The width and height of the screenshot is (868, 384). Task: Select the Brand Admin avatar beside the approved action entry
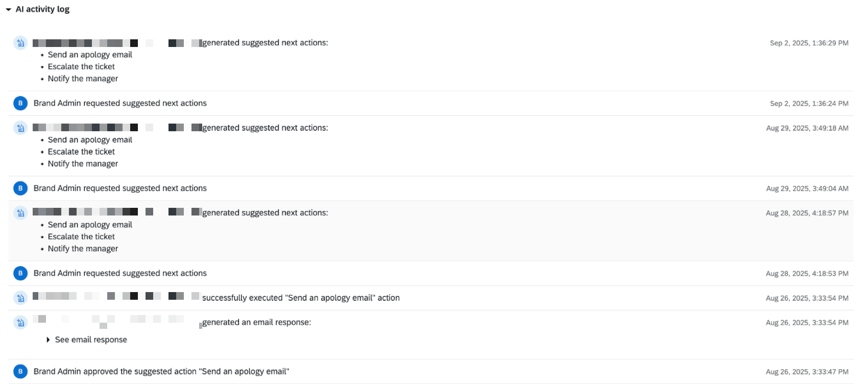point(20,371)
